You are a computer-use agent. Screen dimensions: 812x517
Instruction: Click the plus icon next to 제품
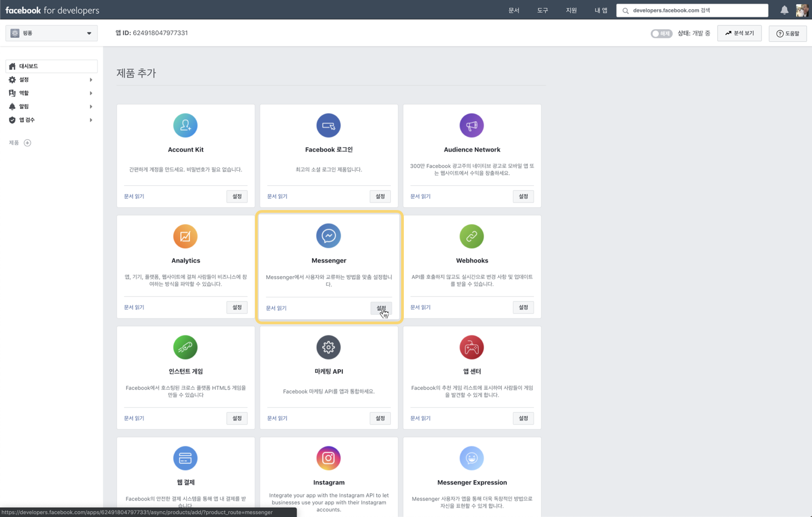28,143
